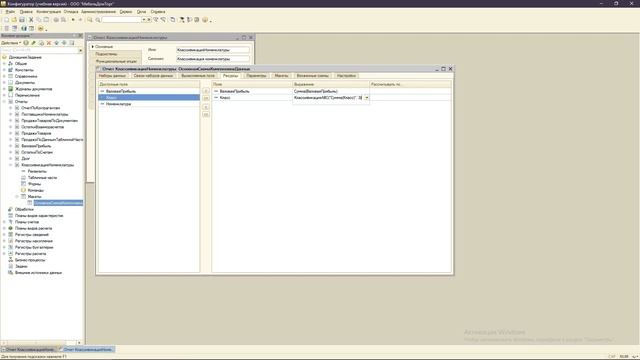Select Табличные части under КлассификацияНоменклатуры
Image resolution: width=640 pixels, height=360 pixels.
coord(42,178)
